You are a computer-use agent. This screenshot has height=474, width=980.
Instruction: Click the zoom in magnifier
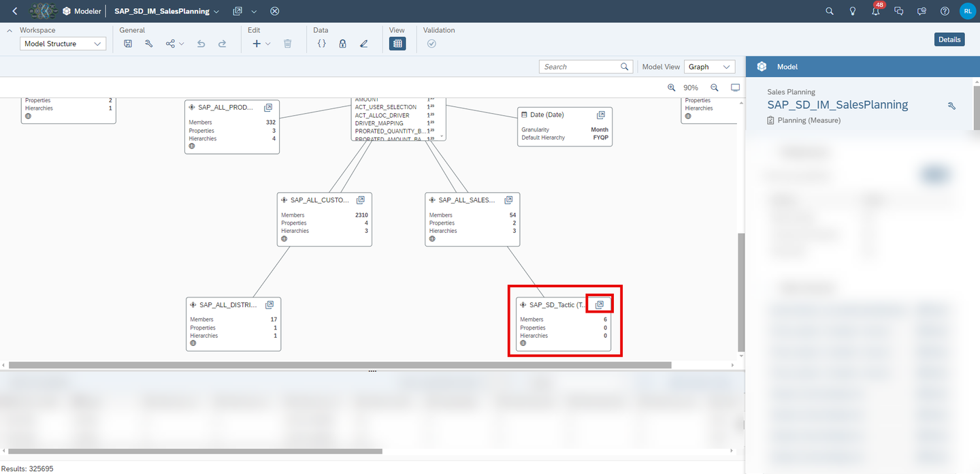[672, 88]
